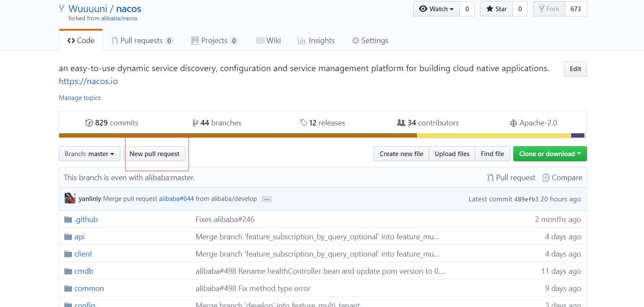Screen dimensions: 644x307
Task: Open the .github folder name
Action: pos(86,219)
